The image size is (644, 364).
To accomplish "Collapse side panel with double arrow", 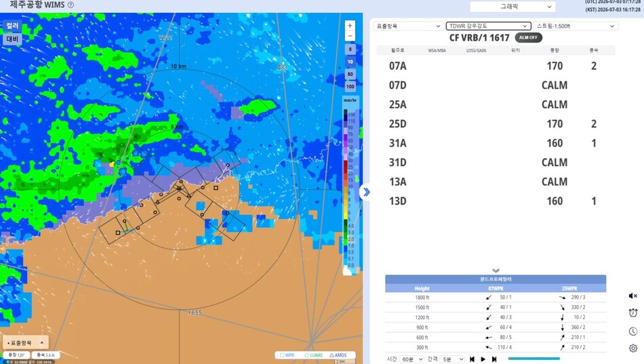I will [x=366, y=192].
